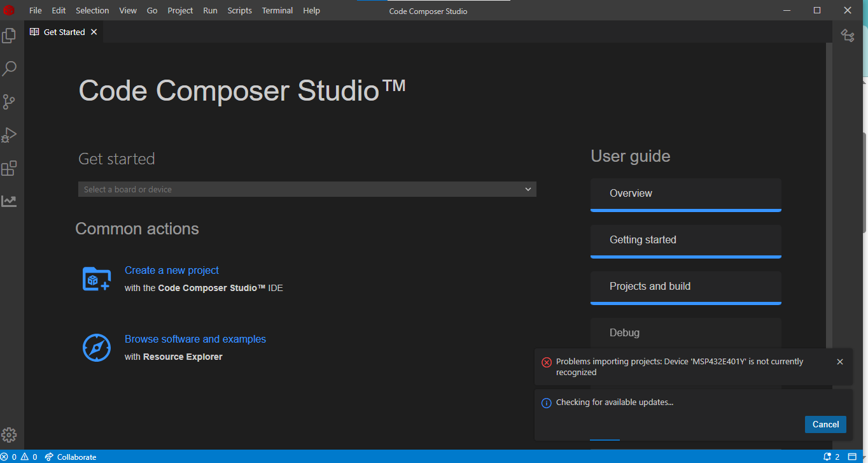Dismiss the import problems error notification
This screenshot has width=868, height=463.
(840, 362)
